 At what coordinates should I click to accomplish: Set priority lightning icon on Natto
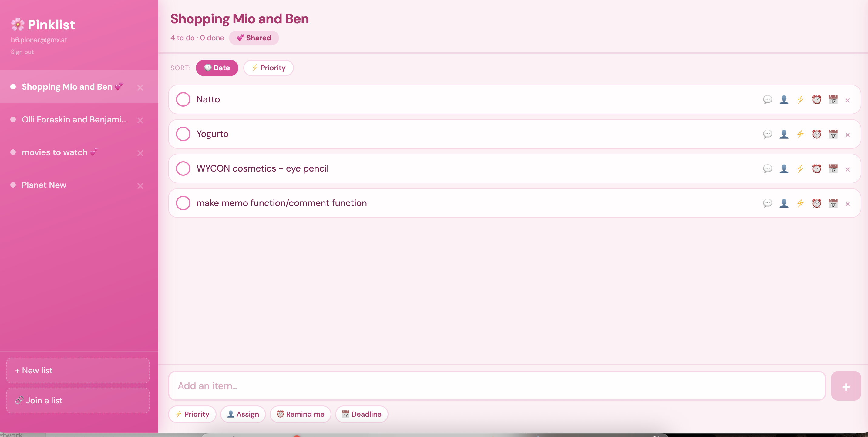pyautogui.click(x=800, y=100)
